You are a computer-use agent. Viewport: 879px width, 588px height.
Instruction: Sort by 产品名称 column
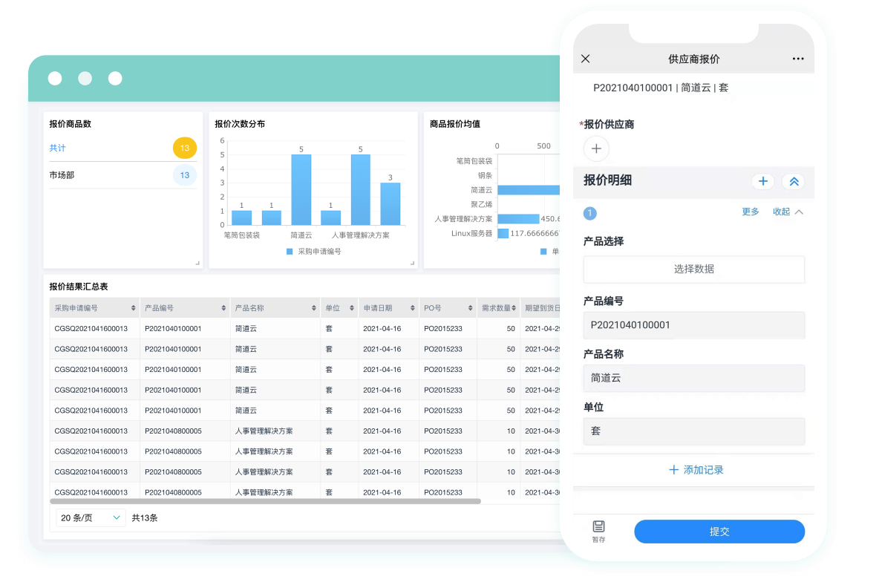click(x=313, y=307)
